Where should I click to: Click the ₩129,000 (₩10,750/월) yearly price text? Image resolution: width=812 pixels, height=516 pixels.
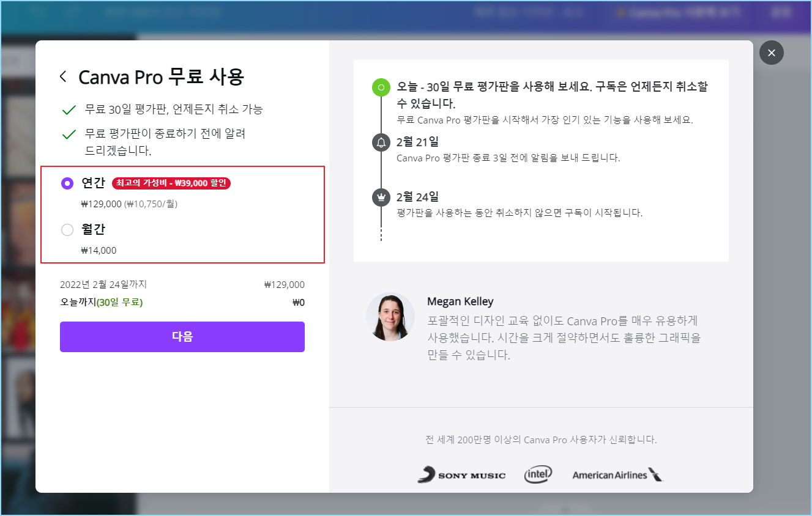[129, 204]
